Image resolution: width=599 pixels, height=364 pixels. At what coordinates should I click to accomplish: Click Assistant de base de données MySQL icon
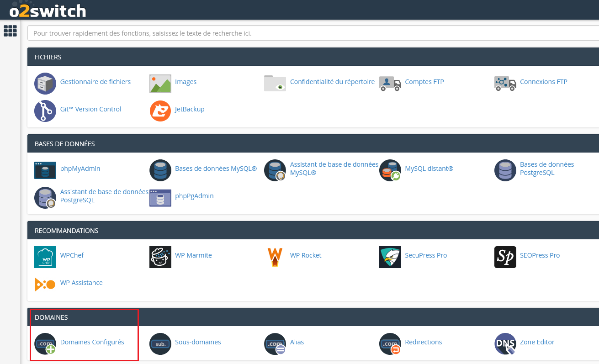coord(275,170)
